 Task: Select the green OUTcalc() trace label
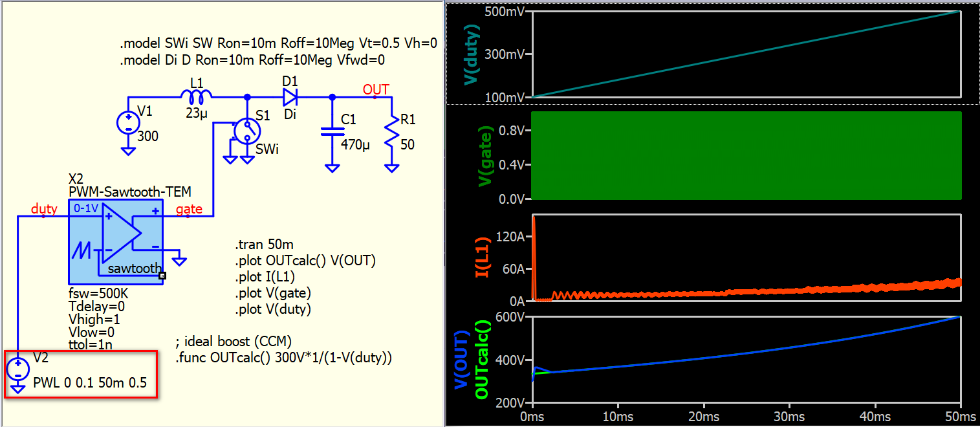tap(483, 359)
